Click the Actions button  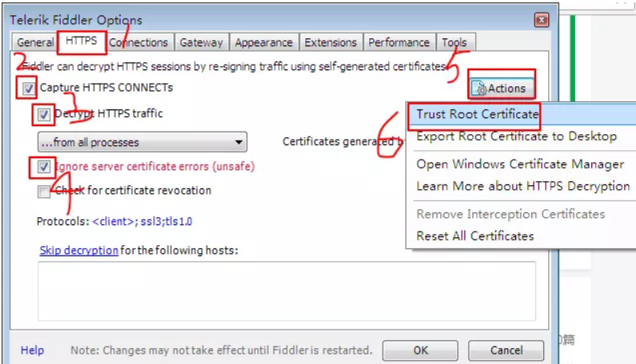pos(501,88)
